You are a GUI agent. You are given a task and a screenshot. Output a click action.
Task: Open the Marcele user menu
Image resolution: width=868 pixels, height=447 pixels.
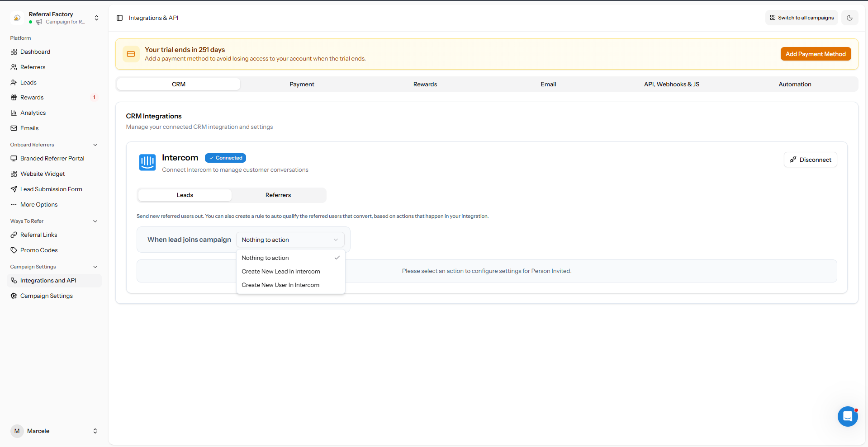pos(54,431)
